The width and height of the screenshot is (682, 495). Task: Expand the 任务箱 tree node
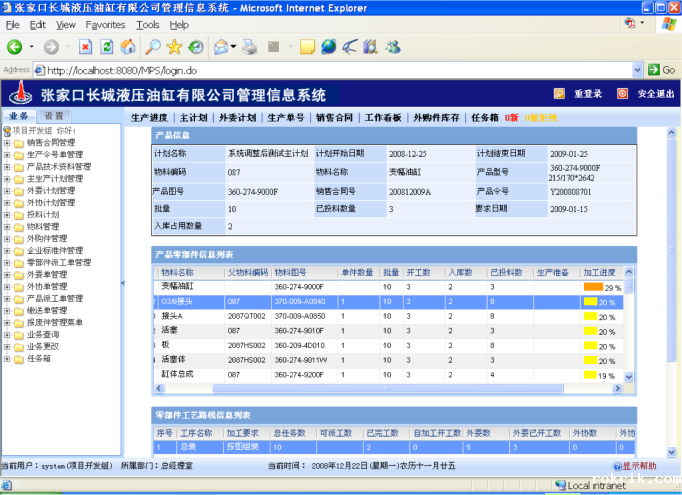click(x=7, y=358)
